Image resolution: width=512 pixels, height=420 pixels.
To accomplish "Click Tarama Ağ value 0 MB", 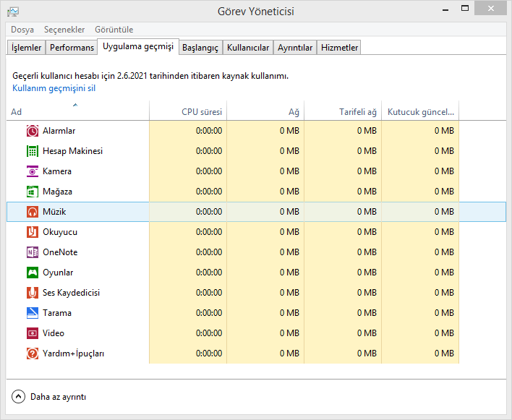I will (x=290, y=313).
